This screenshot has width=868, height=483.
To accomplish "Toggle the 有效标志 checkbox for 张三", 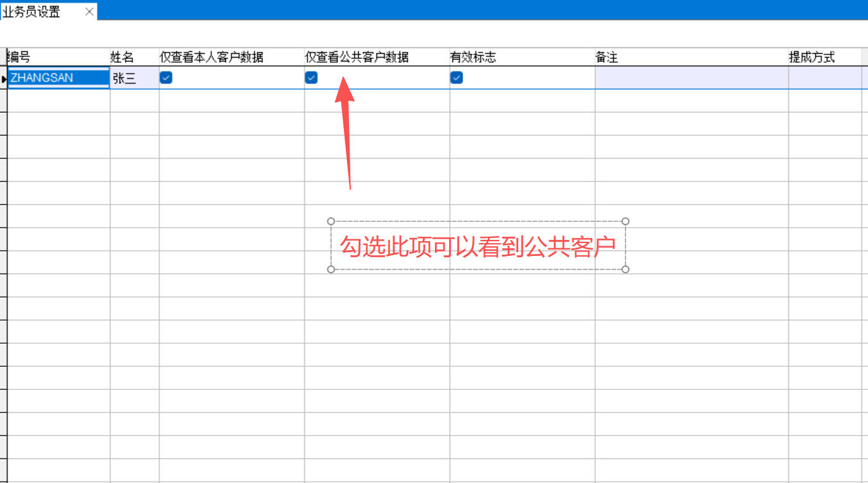I will click(457, 78).
